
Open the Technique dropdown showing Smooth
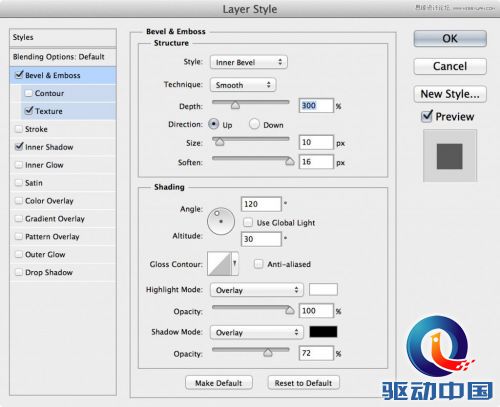pyautogui.click(x=243, y=85)
